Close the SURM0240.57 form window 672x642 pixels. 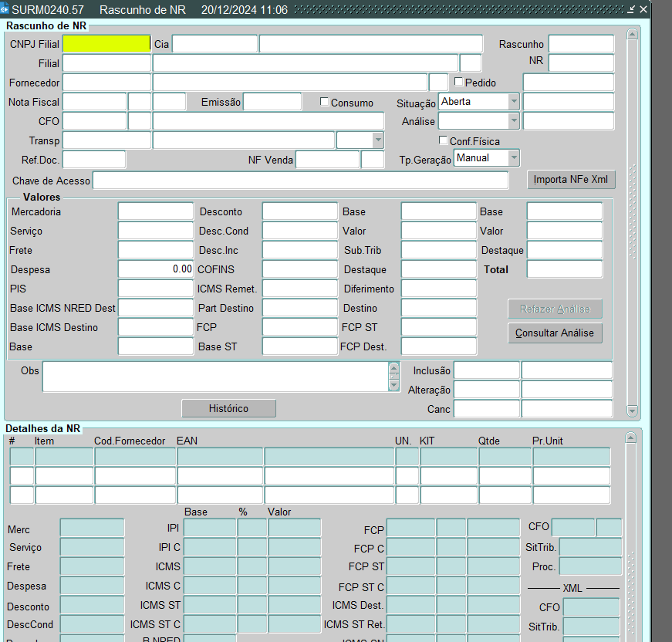tap(643, 9)
